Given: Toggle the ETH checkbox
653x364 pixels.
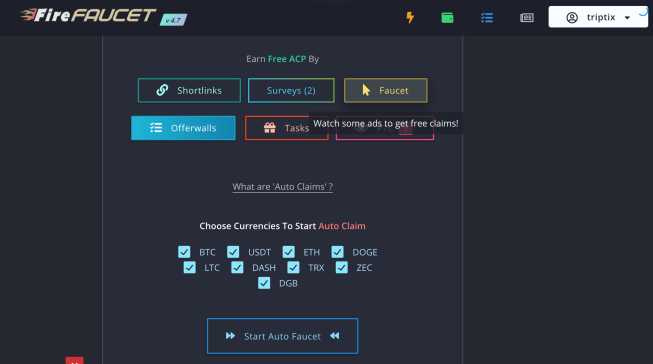Looking at the screenshot, I should pyautogui.click(x=289, y=252).
